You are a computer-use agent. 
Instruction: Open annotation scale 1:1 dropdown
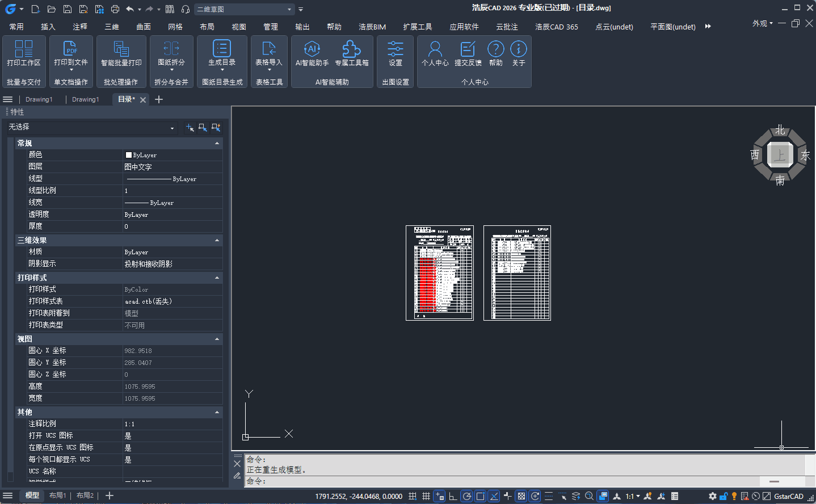(633, 496)
